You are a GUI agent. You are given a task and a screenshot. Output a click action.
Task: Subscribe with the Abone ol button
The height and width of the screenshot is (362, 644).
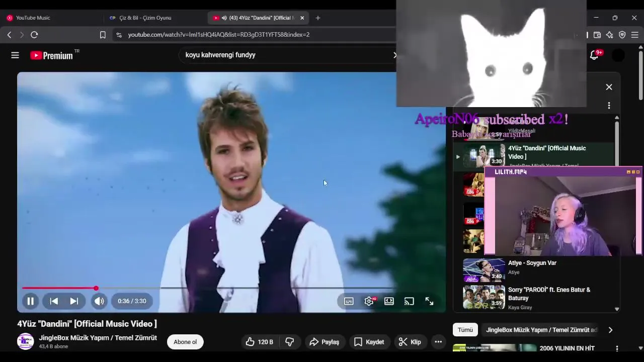[x=185, y=342]
